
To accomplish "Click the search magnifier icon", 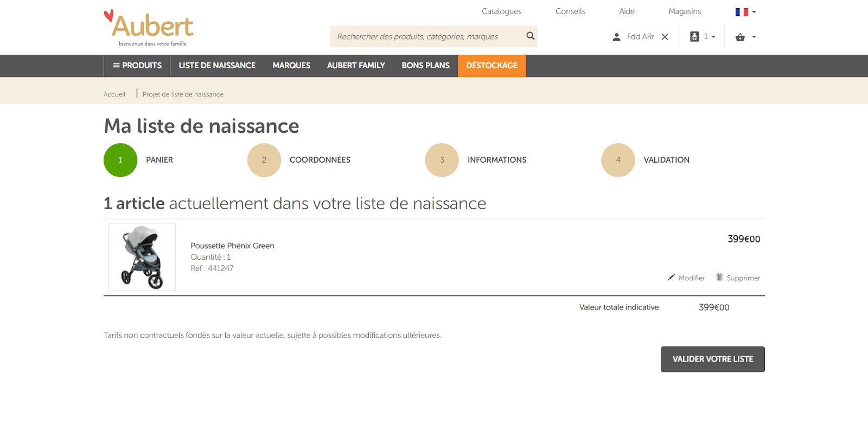I will point(530,36).
